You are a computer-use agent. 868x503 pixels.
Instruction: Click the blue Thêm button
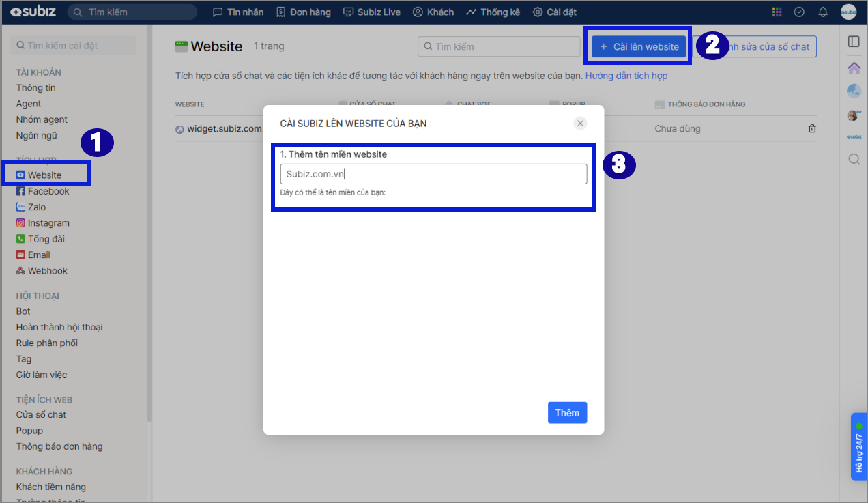tap(567, 413)
